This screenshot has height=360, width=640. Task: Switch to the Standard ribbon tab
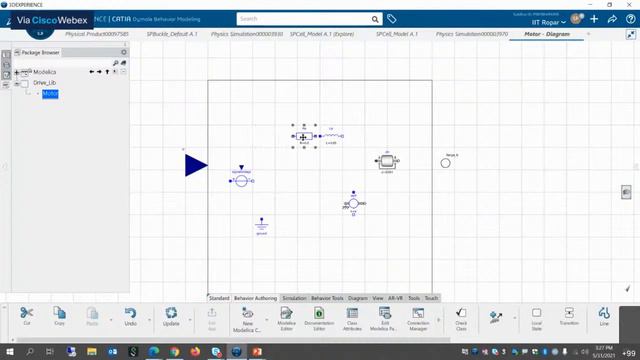(219, 298)
